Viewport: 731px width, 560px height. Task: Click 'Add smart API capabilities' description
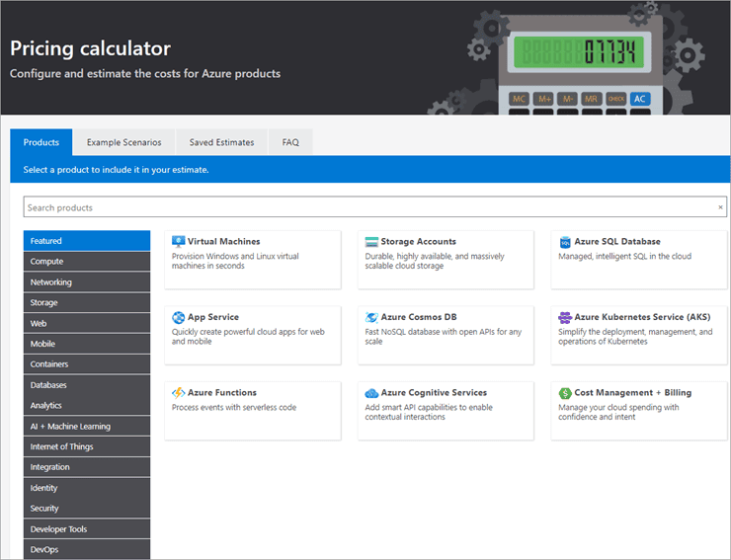point(429,412)
